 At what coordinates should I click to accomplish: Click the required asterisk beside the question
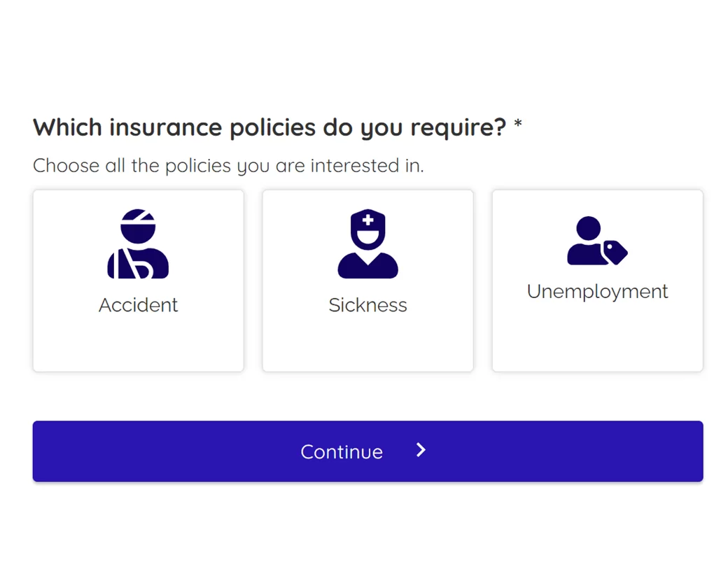(518, 125)
